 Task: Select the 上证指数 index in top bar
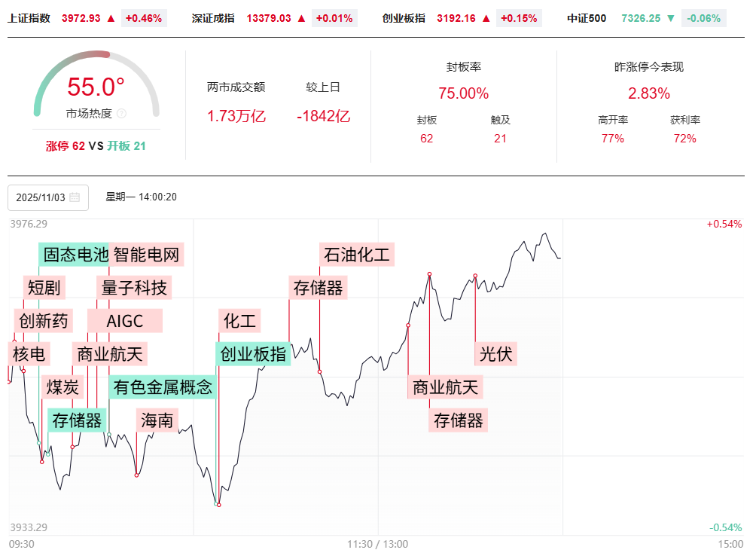coord(29,18)
